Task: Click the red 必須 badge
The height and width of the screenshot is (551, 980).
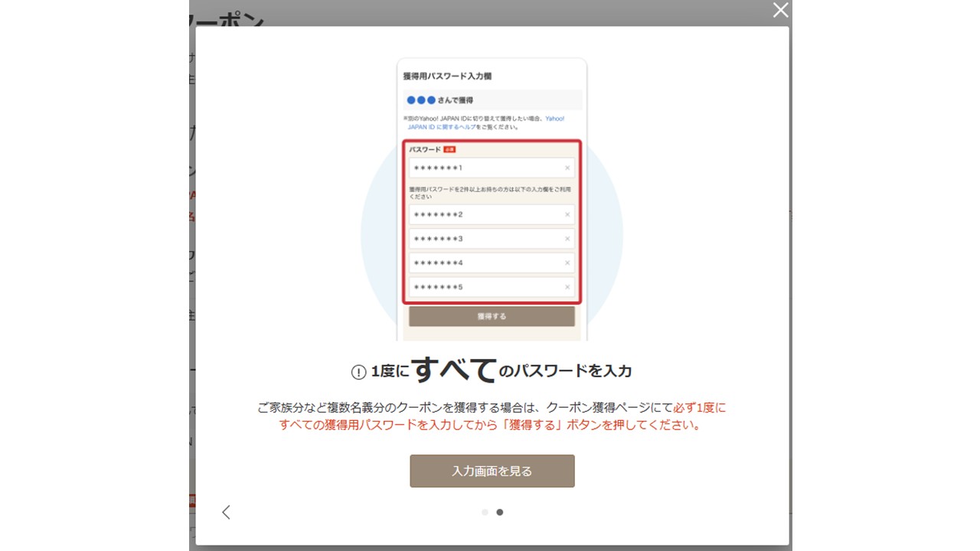Action: point(449,149)
